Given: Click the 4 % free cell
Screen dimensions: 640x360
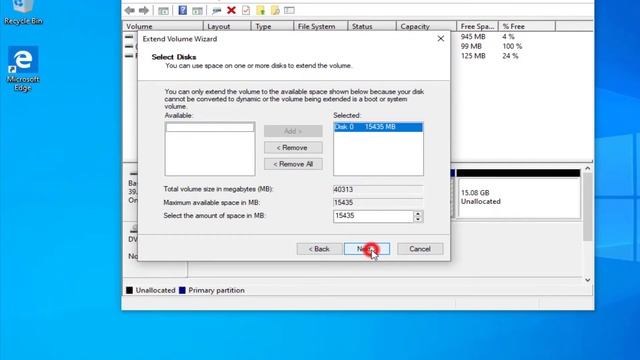Looking at the screenshot, I should pos(508,37).
